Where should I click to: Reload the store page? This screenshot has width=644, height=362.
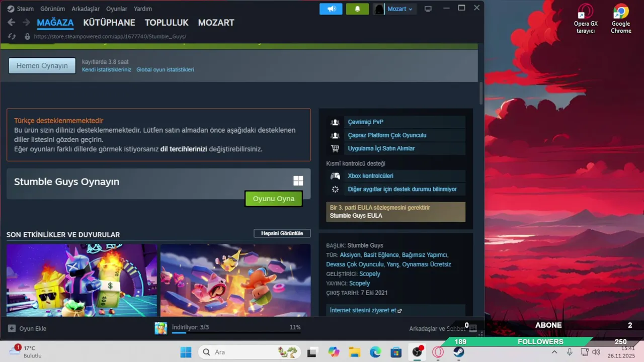pyautogui.click(x=13, y=36)
